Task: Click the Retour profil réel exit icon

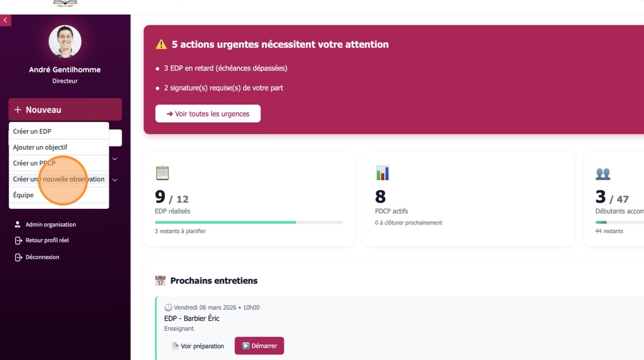Action: 18,241
